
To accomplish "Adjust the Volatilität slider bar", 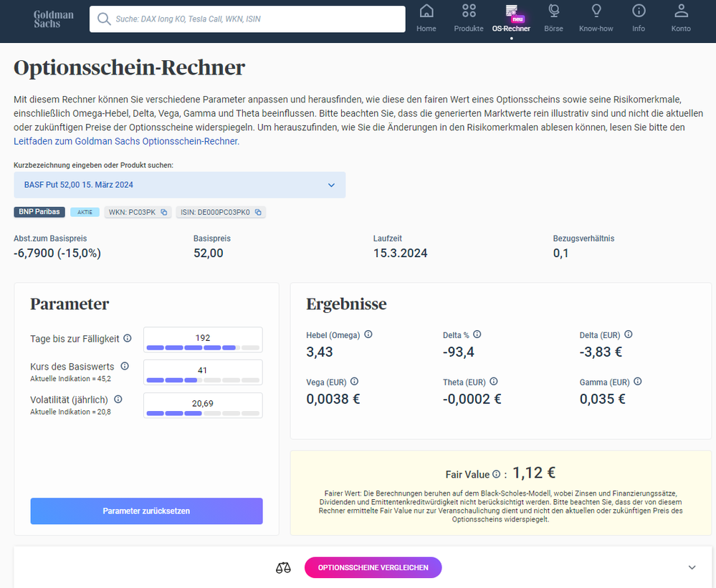I will coord(203,413).
